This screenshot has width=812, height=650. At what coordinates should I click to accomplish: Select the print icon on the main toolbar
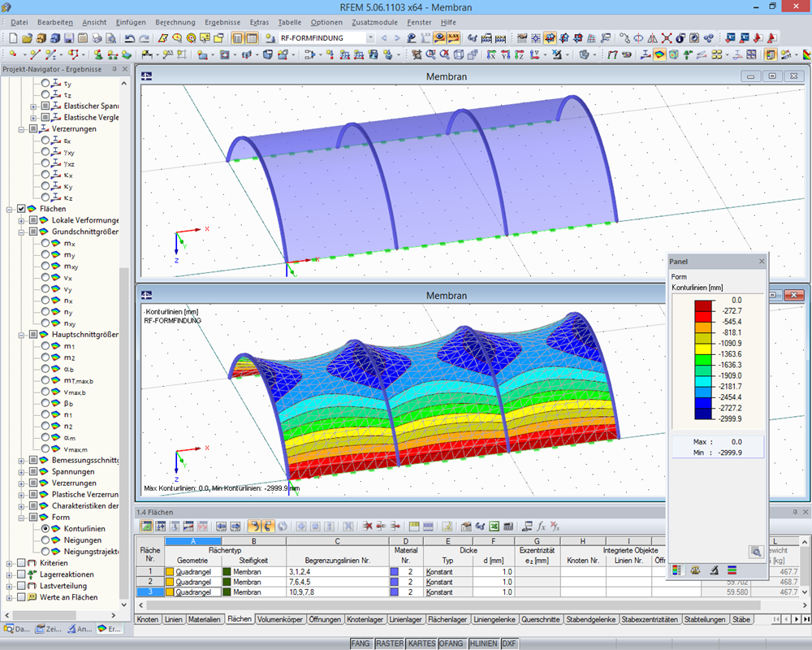[96, 39]
